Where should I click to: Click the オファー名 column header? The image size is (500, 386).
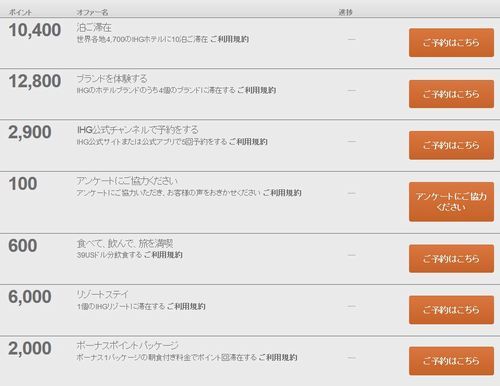tap(92, 13)
